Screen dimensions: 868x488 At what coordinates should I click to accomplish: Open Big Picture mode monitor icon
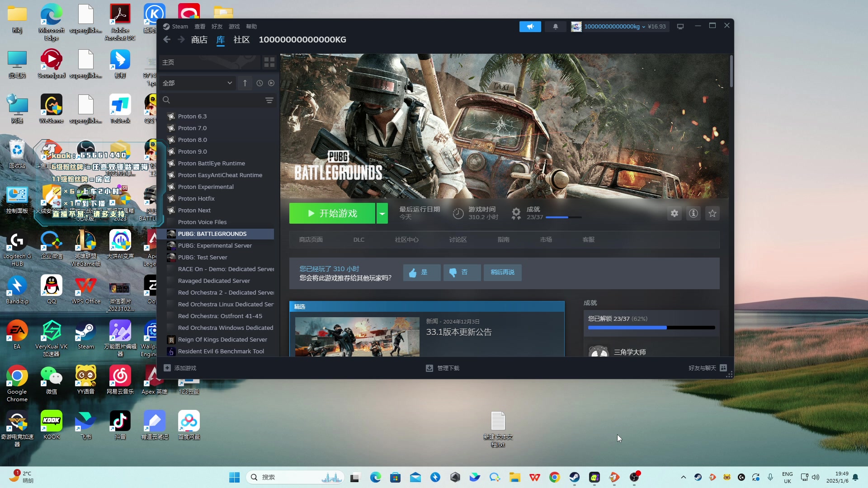point(680,27)
